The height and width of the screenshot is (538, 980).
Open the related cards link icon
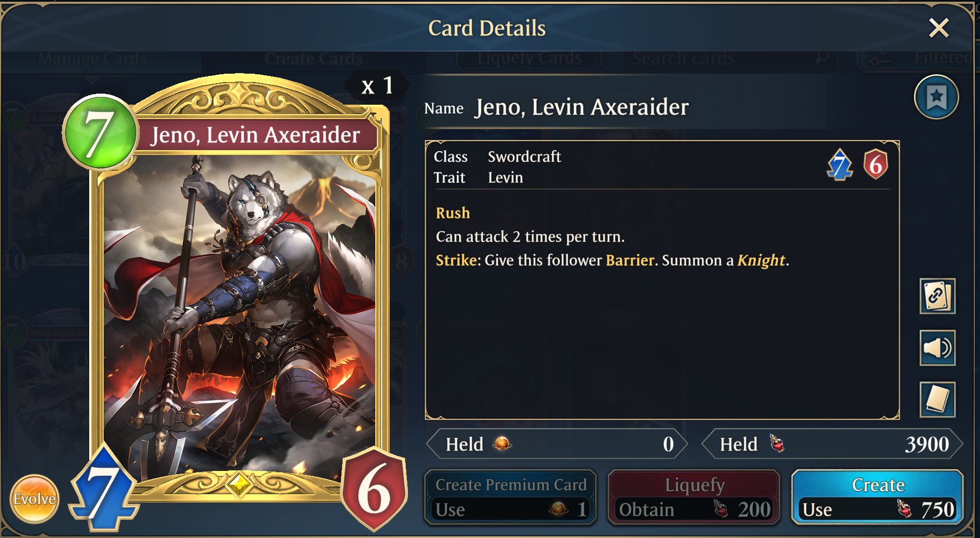pyautogui.click(x=937, y=296)
